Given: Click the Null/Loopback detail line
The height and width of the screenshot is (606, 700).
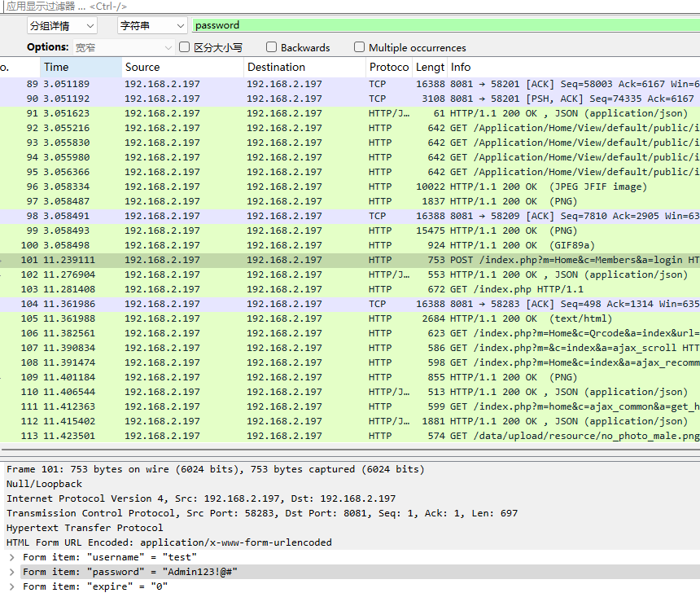Looking at the screenshot, I should (350, 484).
